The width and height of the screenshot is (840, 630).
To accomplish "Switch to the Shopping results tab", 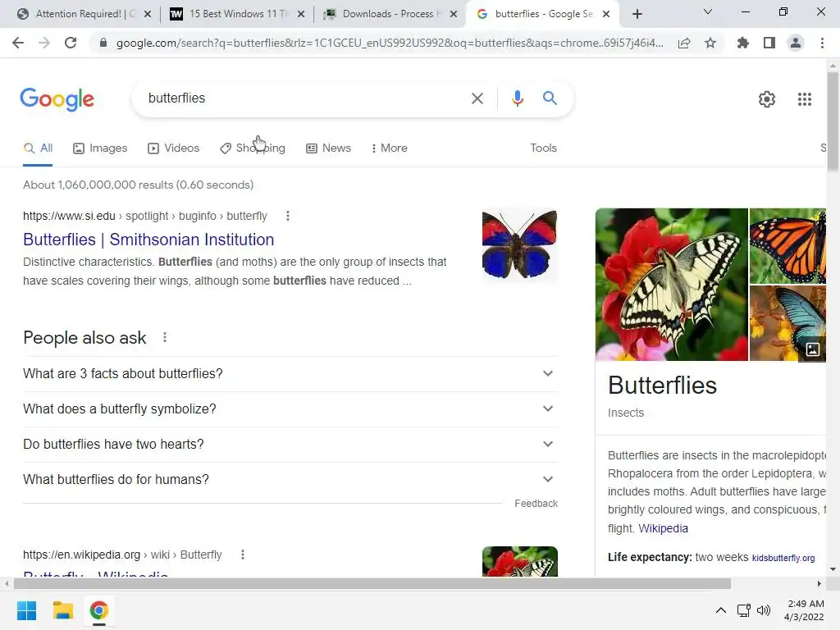I will pos(253,148).
